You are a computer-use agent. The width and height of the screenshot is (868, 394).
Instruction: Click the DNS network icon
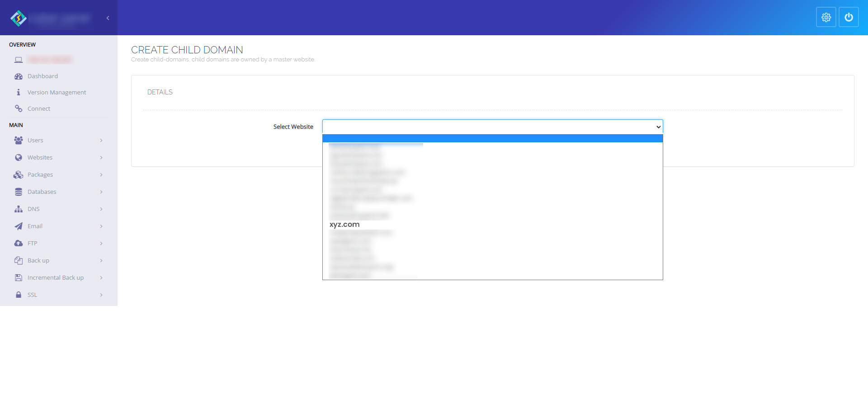click(19, 209)
